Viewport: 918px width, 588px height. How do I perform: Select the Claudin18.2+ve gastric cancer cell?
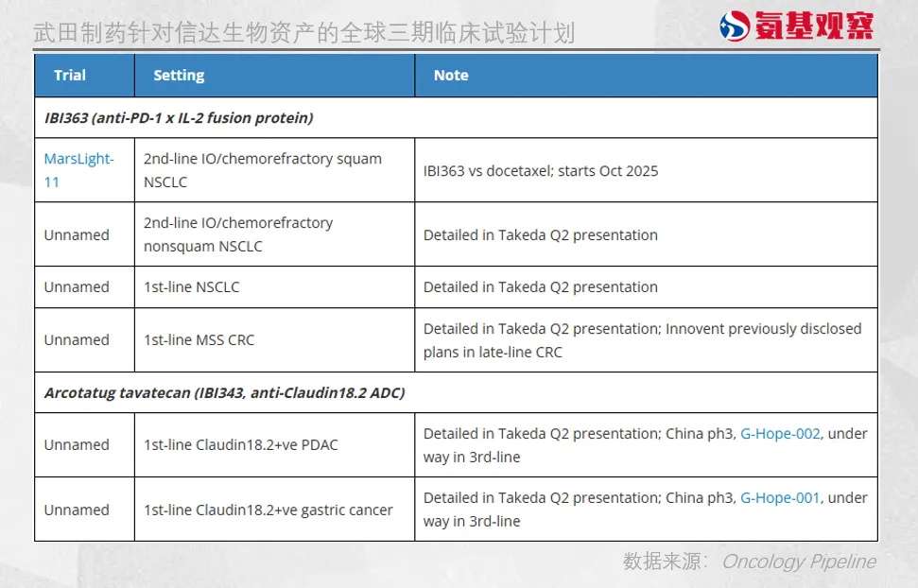268,510
